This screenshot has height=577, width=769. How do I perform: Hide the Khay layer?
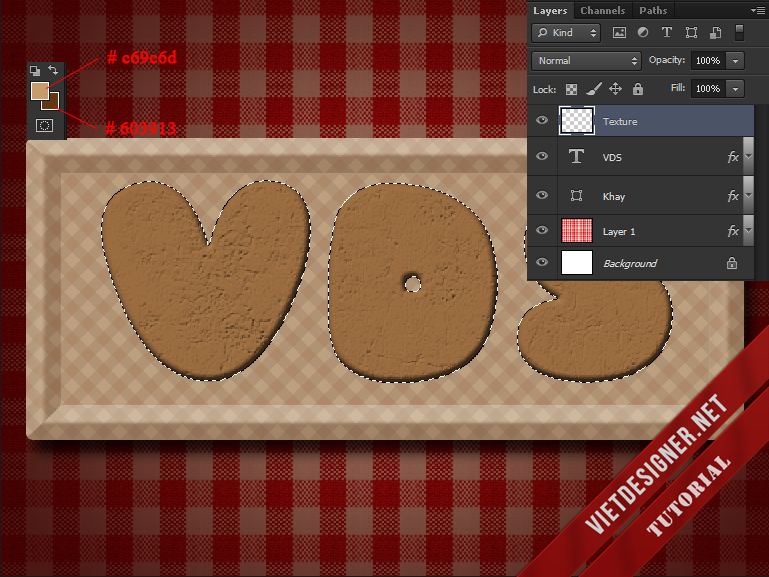[x=542, y=195]
